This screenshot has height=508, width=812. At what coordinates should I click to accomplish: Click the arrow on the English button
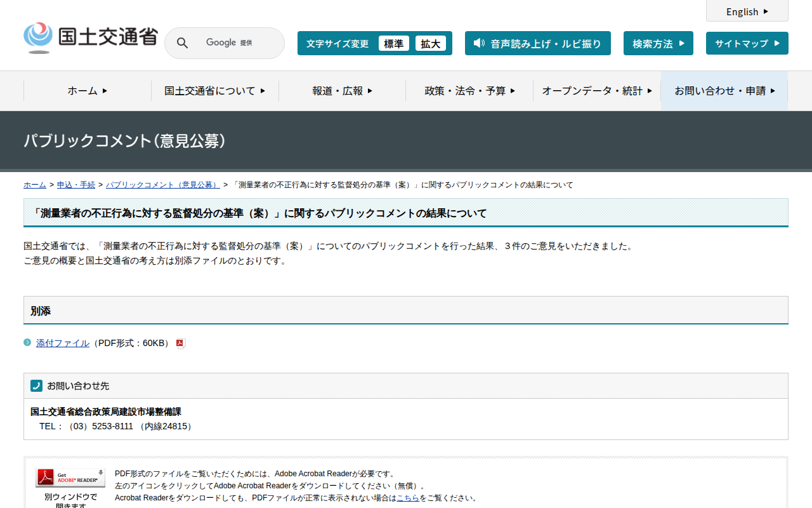(766, 11)
